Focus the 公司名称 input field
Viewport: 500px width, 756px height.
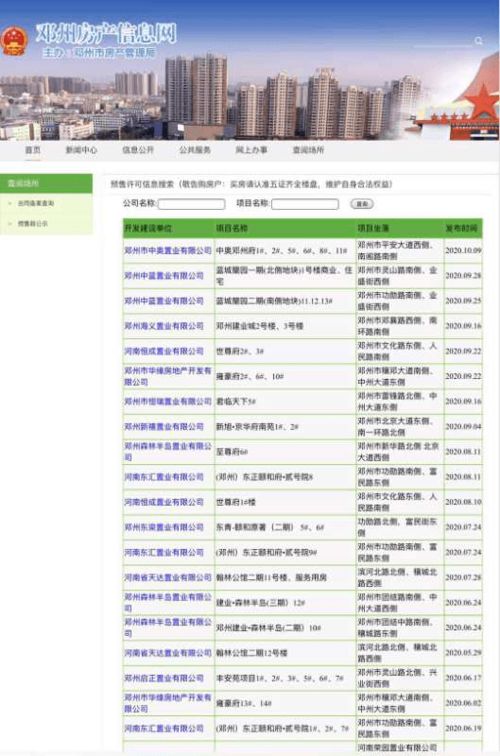[x=191, y=204]
